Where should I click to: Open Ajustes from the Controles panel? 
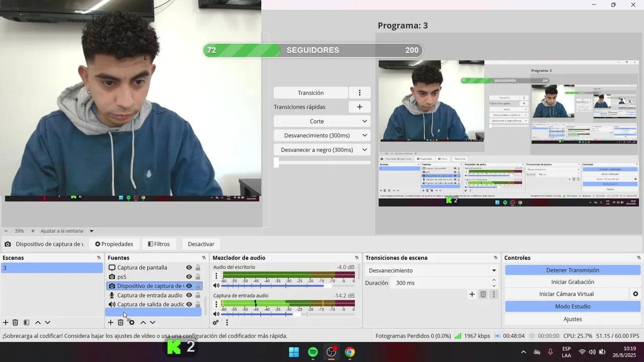point(573,319)
